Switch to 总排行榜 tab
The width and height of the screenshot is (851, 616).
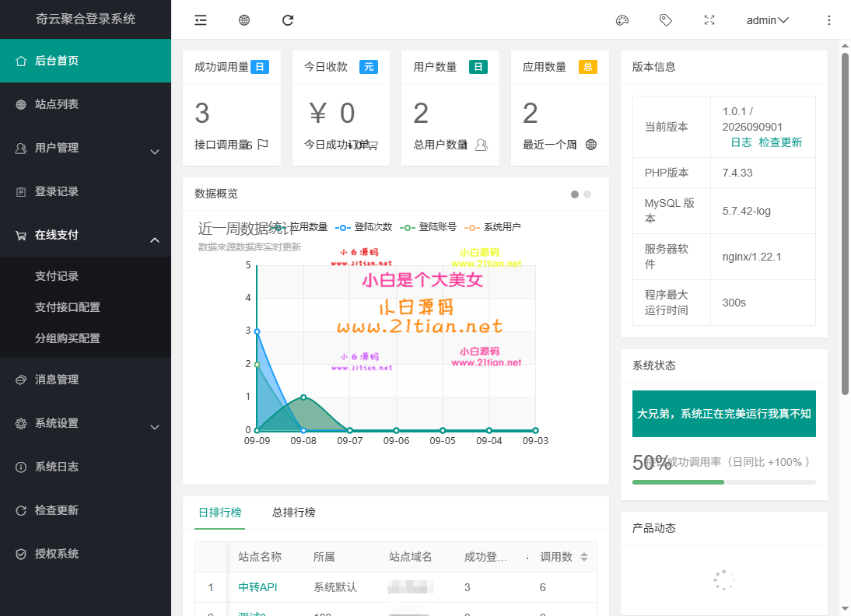pos(293,513)
